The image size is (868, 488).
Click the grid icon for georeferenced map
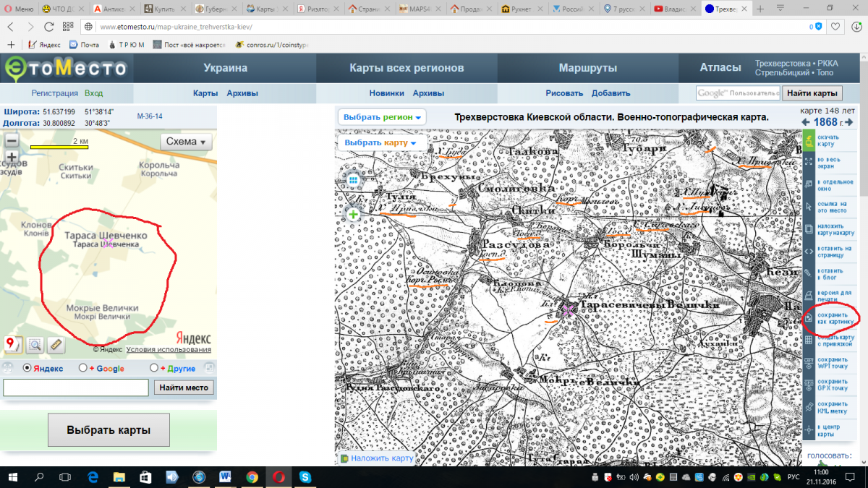pos(809,340)
